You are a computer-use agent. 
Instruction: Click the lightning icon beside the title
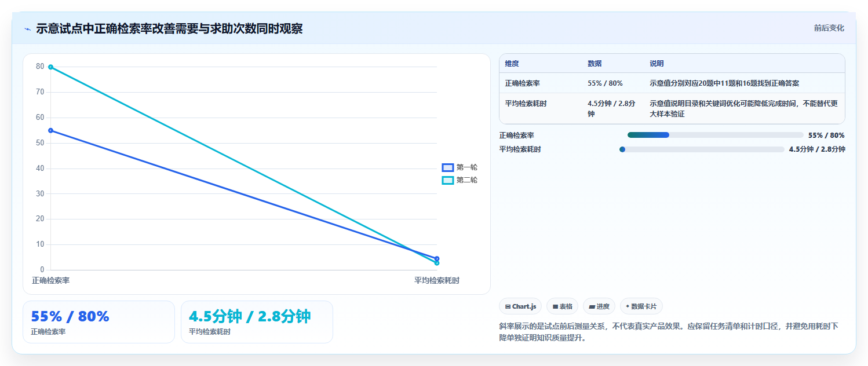coord(27,29)
